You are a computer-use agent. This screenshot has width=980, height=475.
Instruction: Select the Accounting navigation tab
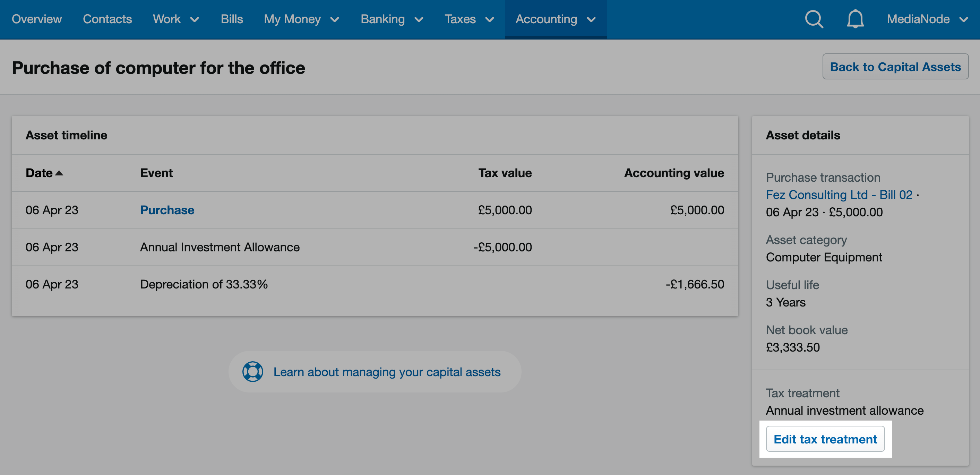tap(546, 19)
